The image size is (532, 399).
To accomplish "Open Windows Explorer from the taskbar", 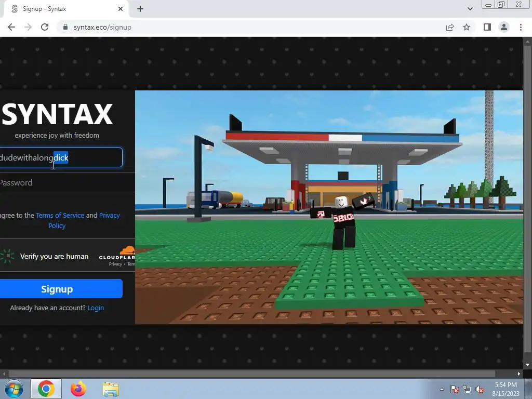I will click(111, 389).
